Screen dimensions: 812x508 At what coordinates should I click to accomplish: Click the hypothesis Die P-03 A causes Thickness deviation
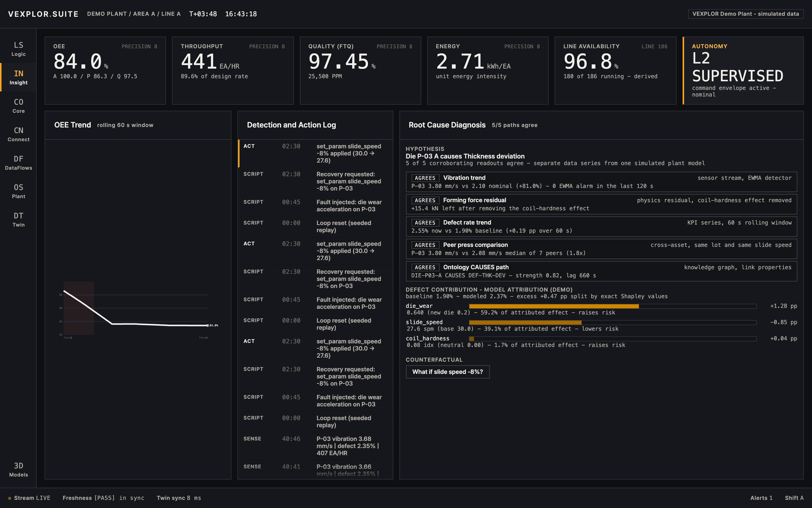tap(465, 156)
